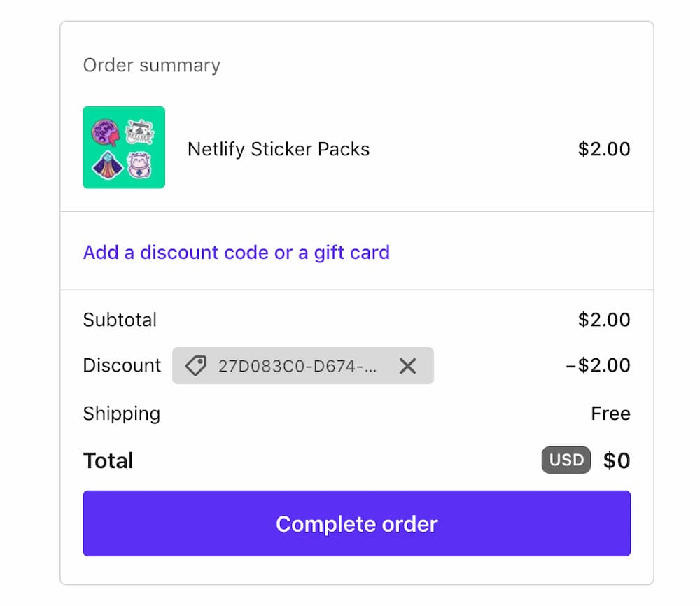Click the Discount row label
700x606 pixels.
122,365
